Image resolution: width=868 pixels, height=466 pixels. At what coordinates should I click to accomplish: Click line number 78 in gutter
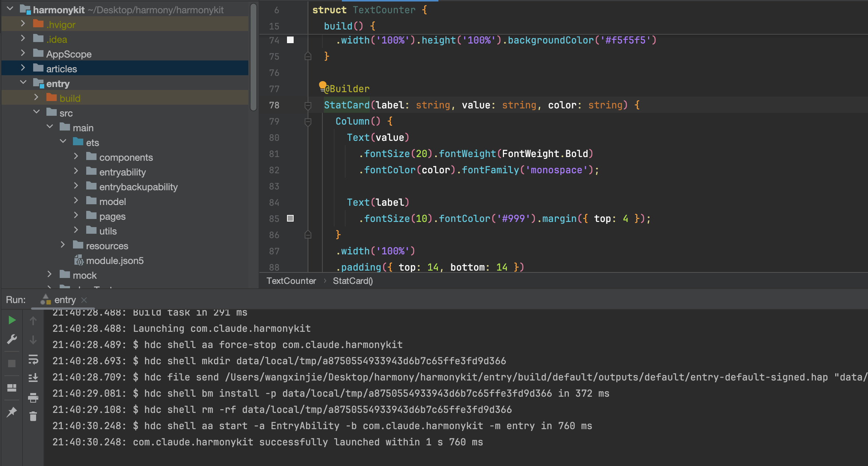coord(274,105)
